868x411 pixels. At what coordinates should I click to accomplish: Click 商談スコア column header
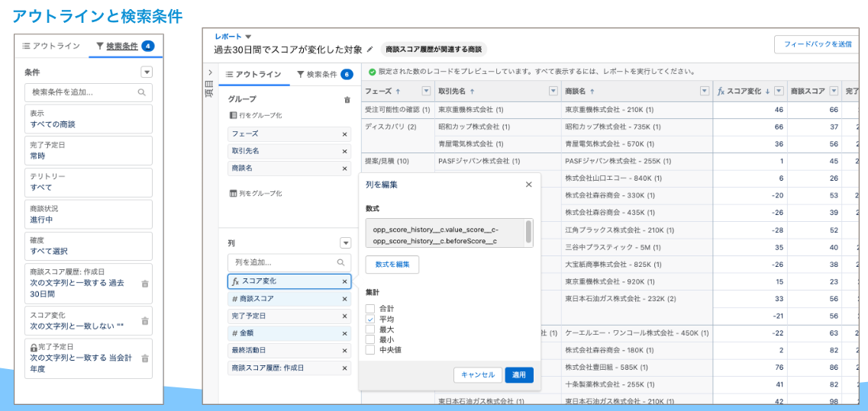click(814, 92)
